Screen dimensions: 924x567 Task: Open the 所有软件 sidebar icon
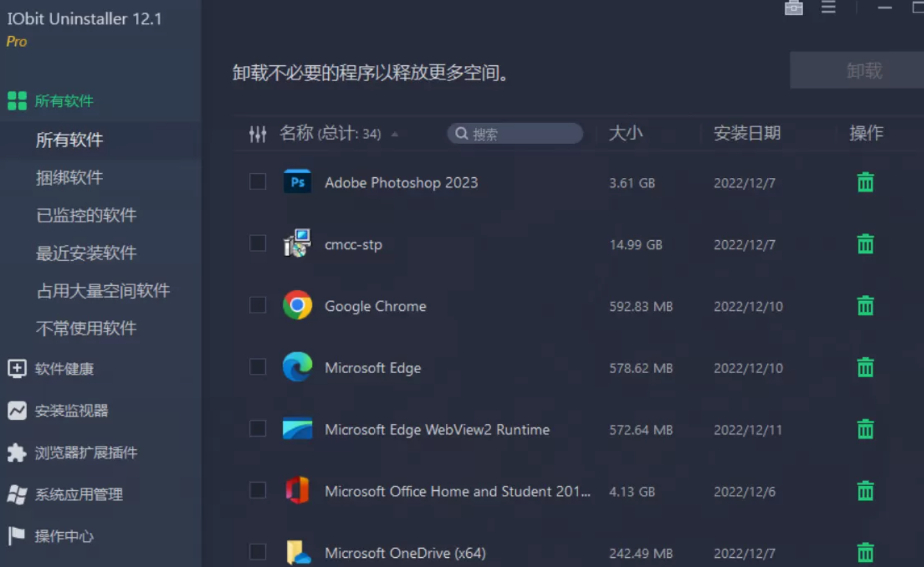[16, 101]
